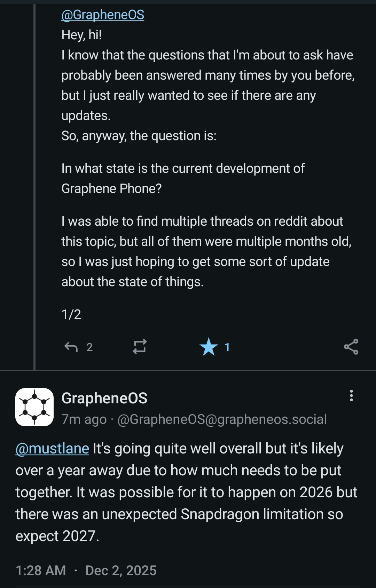Tap the paragraph about reddit threads
Image resolution: width=376 pixels, height=588 pixels.
coord(205,251)
